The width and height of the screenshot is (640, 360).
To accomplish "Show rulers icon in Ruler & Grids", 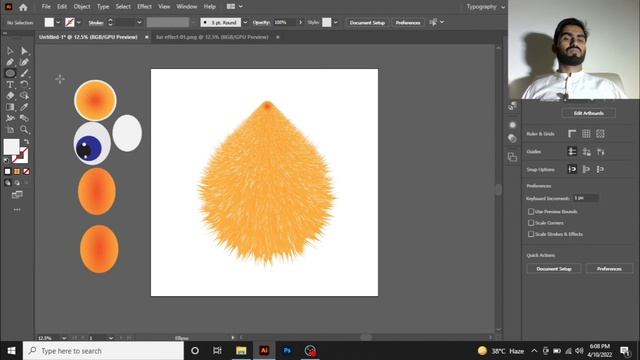I will (572, 133).
